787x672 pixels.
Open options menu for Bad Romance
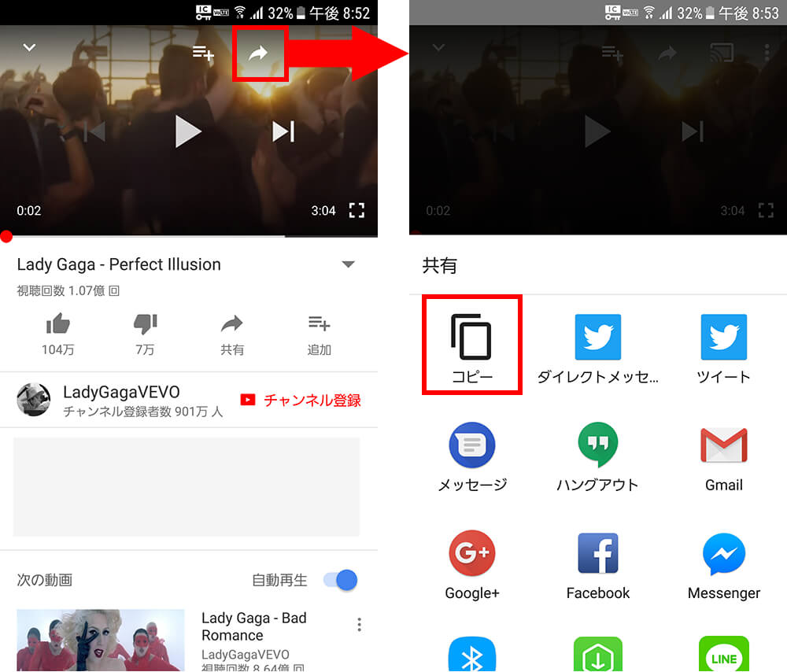(359, 624)
